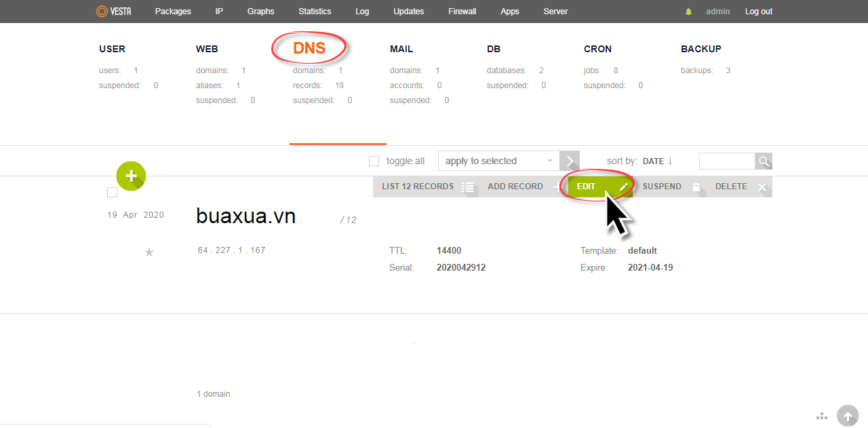Screen dimensions: 868x428
Task: Click the Edit button for buaxua.vn
Action: click(x=600, y=187)
